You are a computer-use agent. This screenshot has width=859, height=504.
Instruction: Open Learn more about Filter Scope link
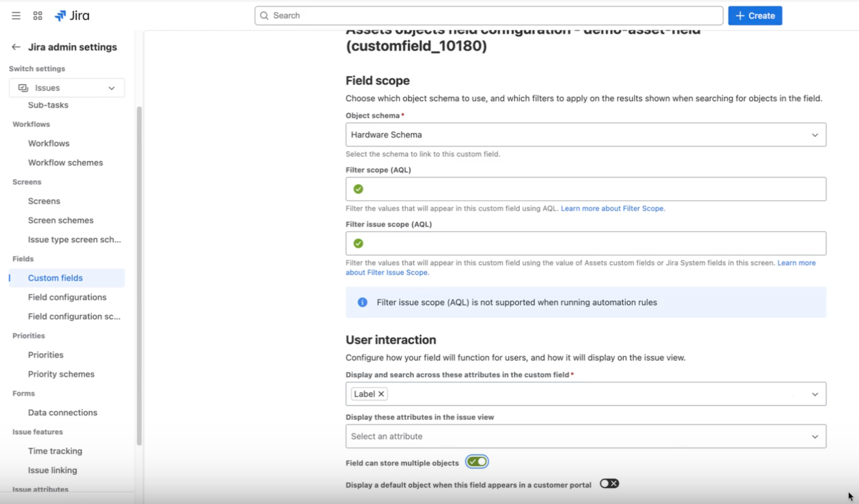click(613, 208)
